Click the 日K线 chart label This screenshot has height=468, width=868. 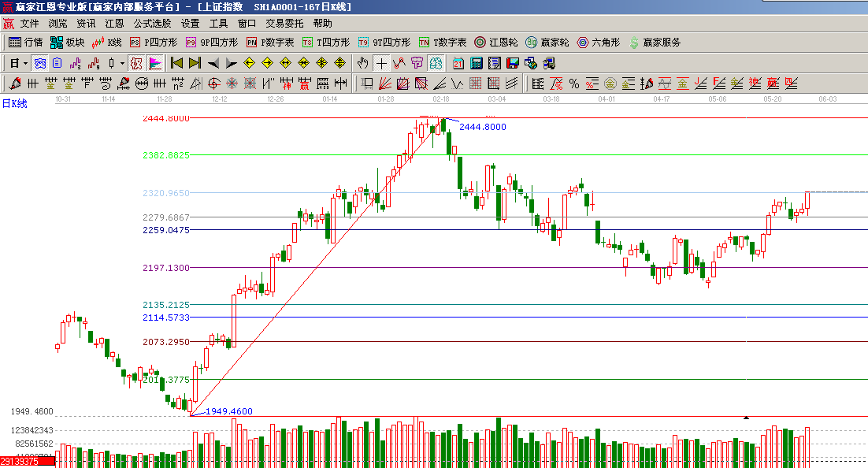click(14, 103)
